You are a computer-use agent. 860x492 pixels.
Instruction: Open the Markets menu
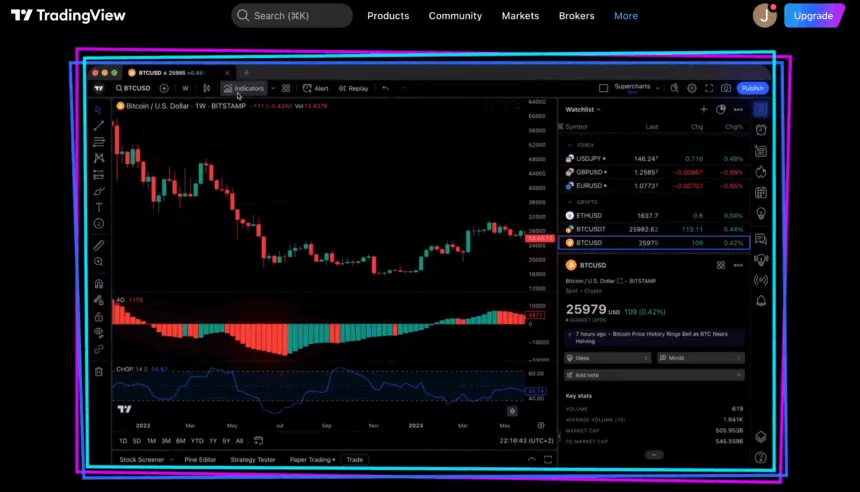tap(520, 16)
